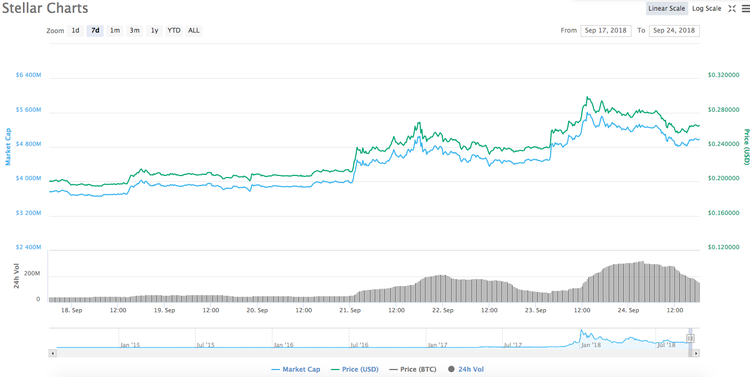750x377 pixels.
Task: Click the Market Cap axis title
Action: [x=7, y=146]
